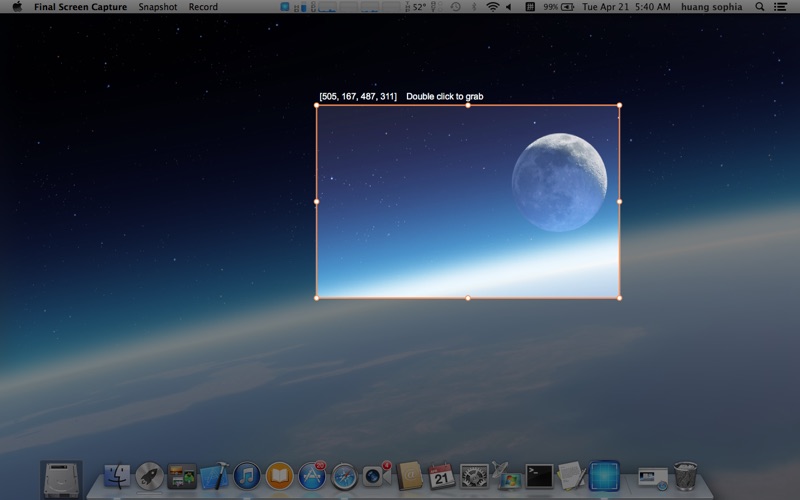Screen dimensions: 800x500
Task: Open the photo collage app in Dock
Action: click(182, 476)
